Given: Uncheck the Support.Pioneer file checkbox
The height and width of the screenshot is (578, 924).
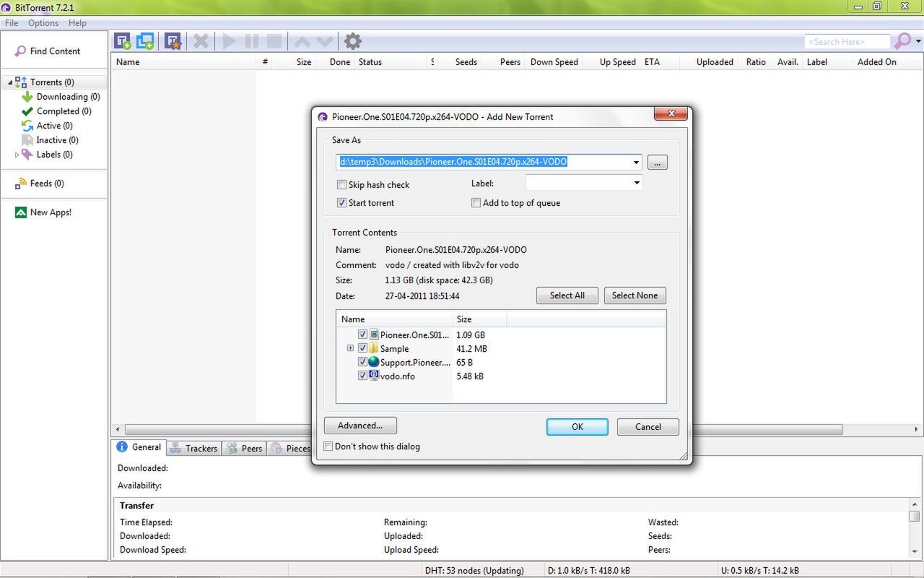Looking at the screenshot, I should (363, 362).
